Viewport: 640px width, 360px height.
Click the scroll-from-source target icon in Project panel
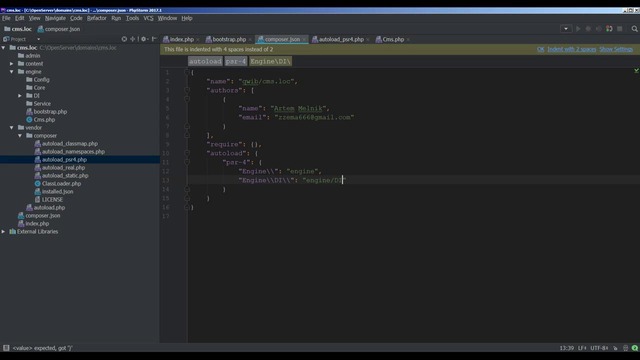pyautogui.click(x=124, y=39)
